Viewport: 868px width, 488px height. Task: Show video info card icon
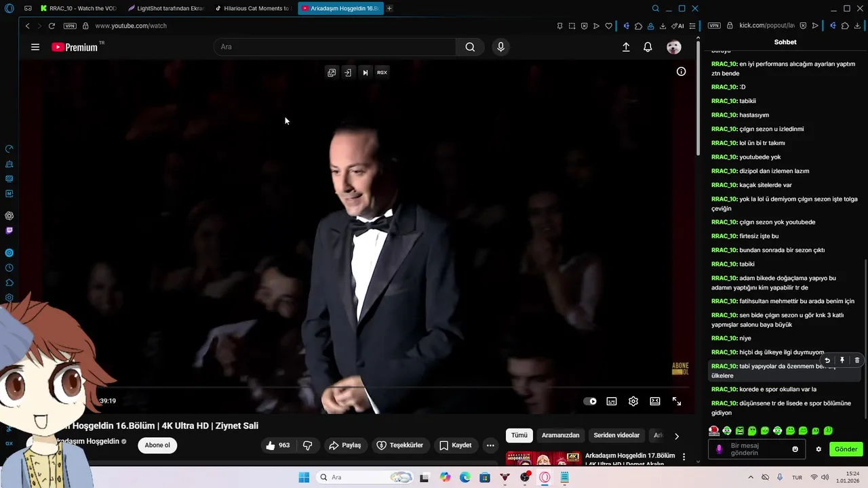click(681, 71)
